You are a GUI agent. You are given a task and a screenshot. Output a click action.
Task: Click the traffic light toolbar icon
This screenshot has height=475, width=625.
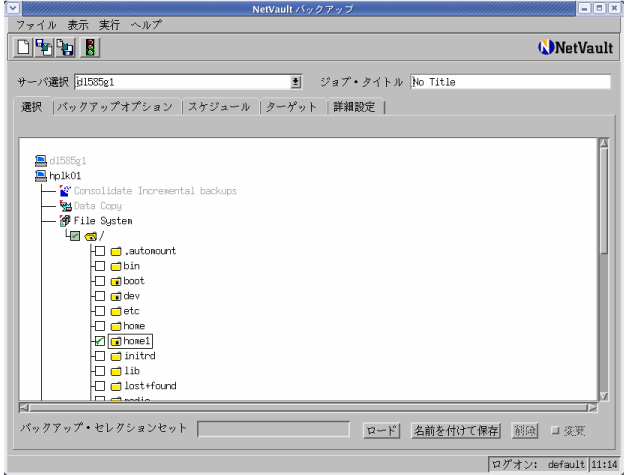(x=90, y=48)
